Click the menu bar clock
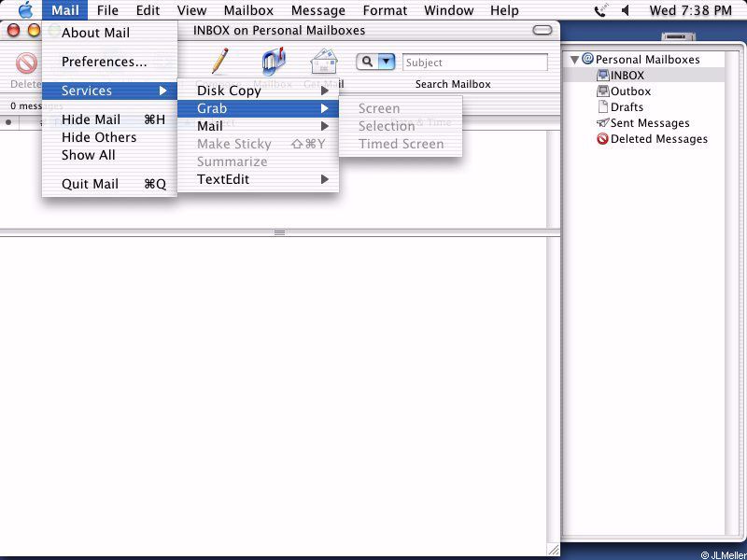The image size is (747, 560). (x=690, y=10)
